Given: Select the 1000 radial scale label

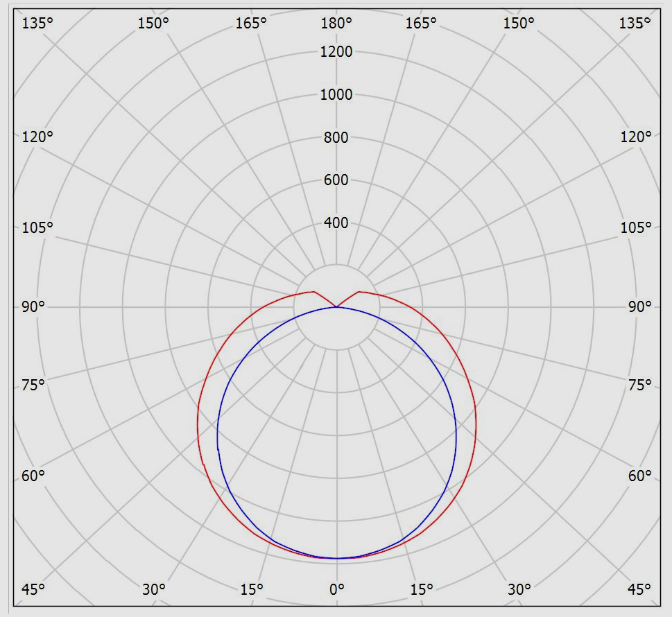Looking at the screenshot, I should click(x=336, y=94).
